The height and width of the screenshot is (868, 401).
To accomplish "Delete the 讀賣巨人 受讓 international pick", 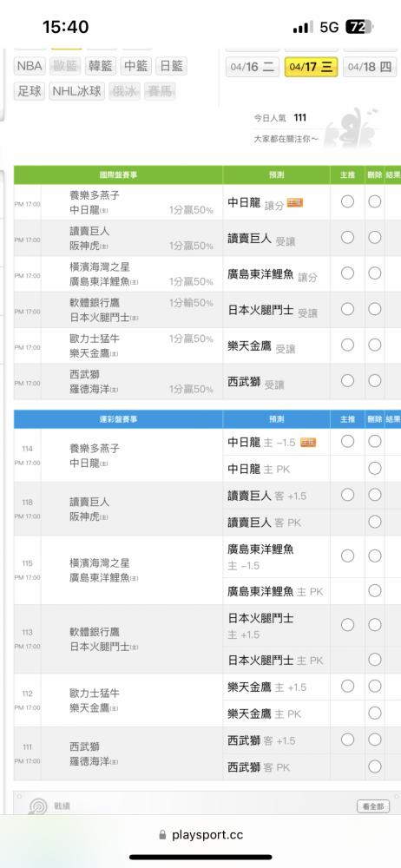I will click(x=375, y=238).
